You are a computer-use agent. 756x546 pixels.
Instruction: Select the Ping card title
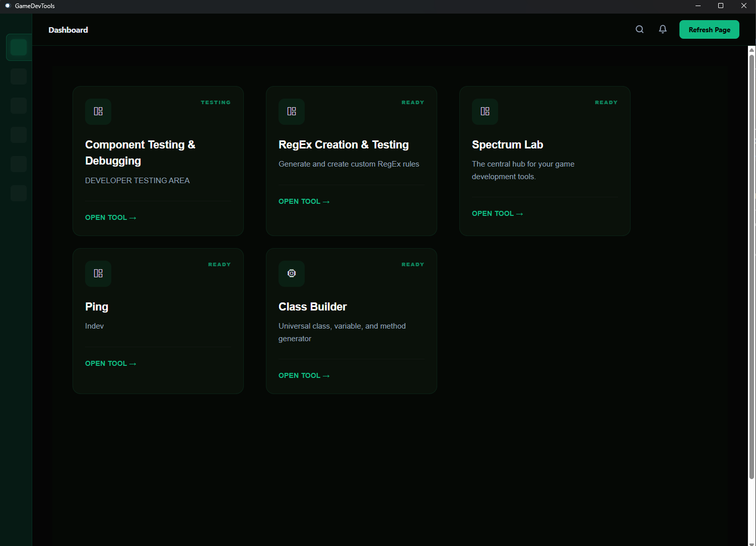(97, 307)
